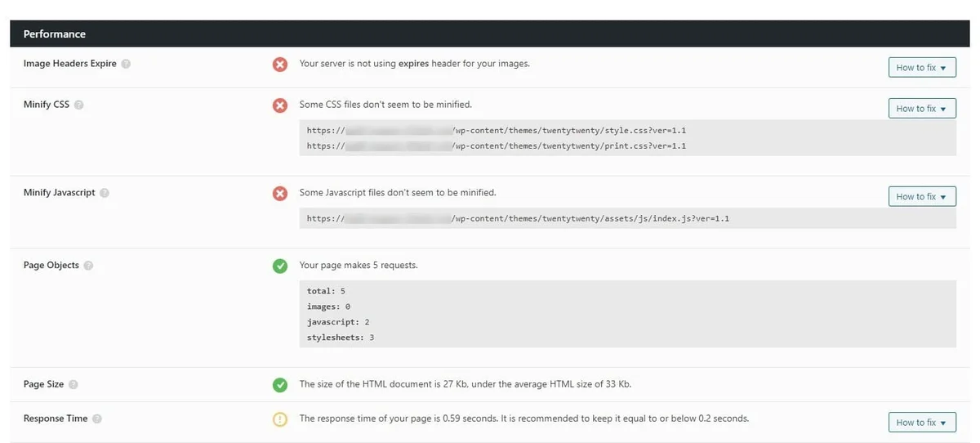Click help icon beside Minify CSS
Viewport: 980px width, 443px height.
(79, 105)
